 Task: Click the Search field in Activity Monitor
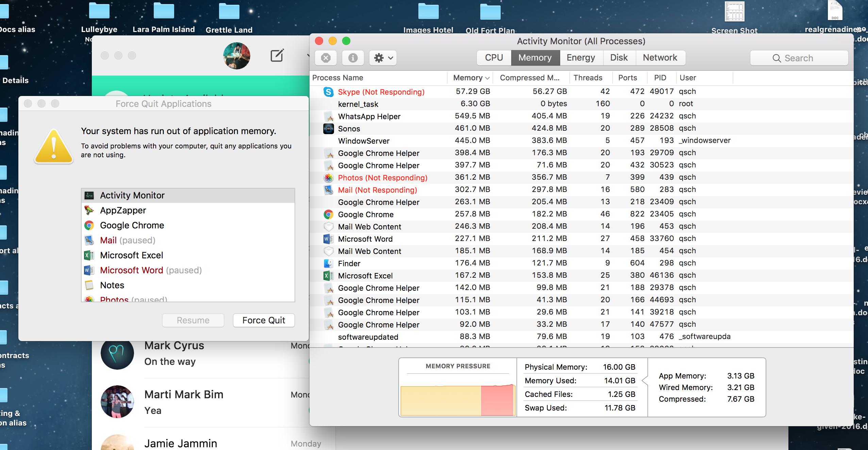[799, 58]
